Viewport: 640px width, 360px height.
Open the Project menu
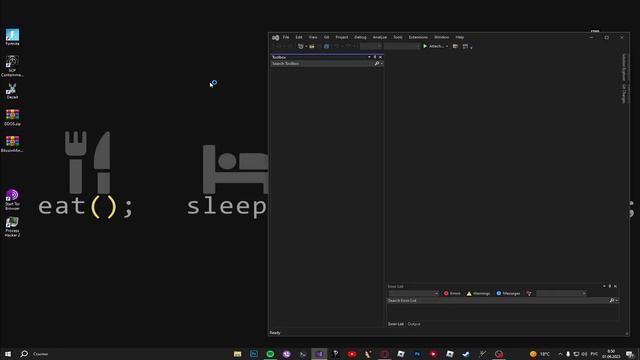[342, 37]
